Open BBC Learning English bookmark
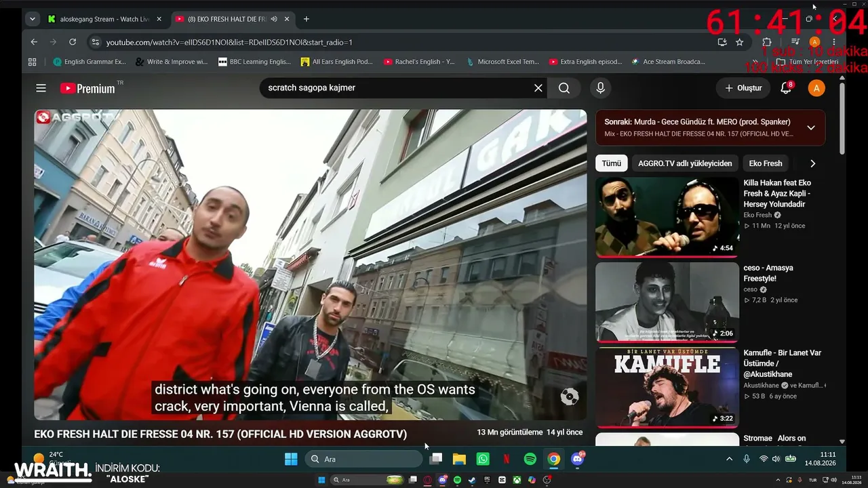868x488 pixels. 254,62
